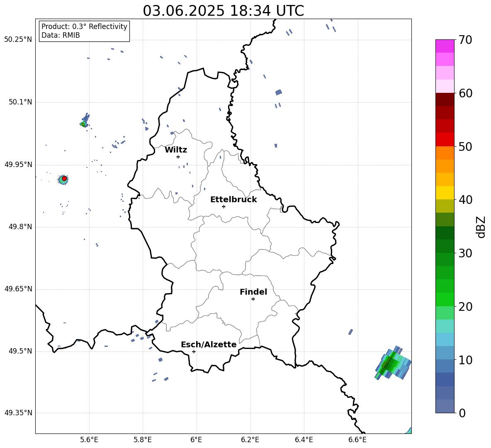Click the Findel location cross marker
Image resolution: width=491 pixels, height=448 pixels.
coord(253,299)
